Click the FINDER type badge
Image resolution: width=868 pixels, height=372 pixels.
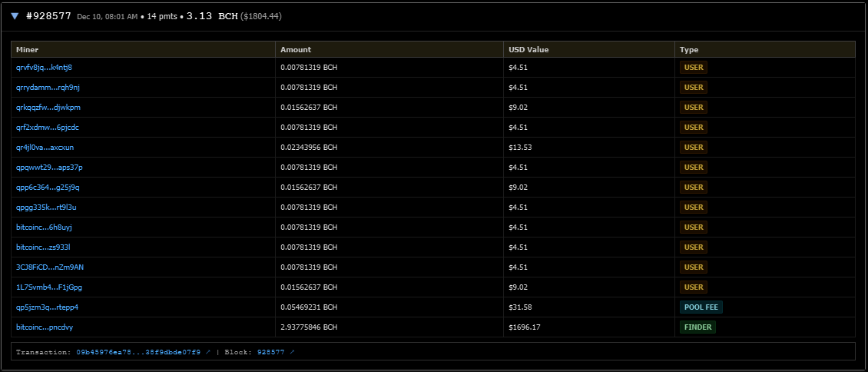[x=697, y=327]
